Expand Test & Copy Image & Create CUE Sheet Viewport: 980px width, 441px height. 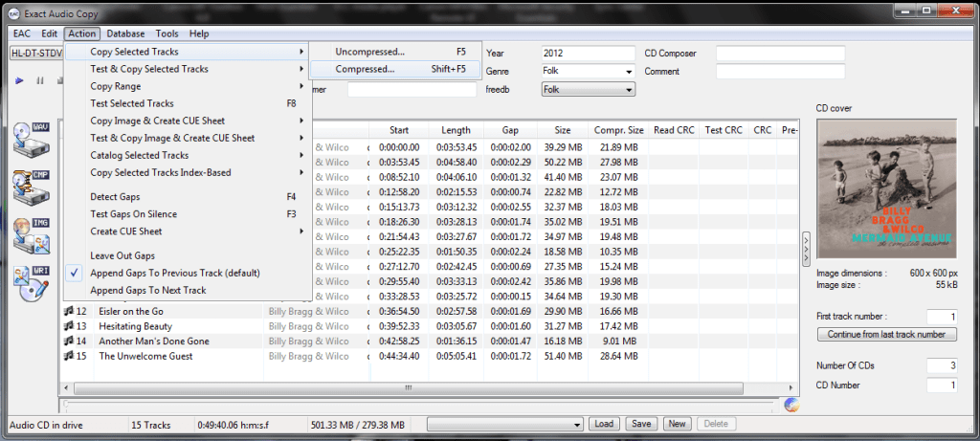tap(188, 138)
